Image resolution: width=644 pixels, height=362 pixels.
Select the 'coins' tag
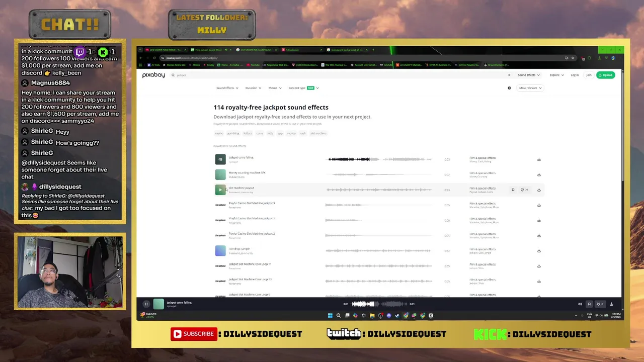point(260,133)
